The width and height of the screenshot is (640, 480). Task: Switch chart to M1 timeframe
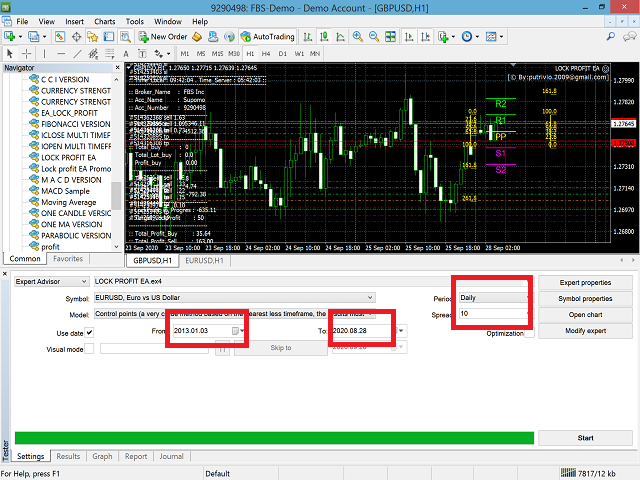point(185,53)
